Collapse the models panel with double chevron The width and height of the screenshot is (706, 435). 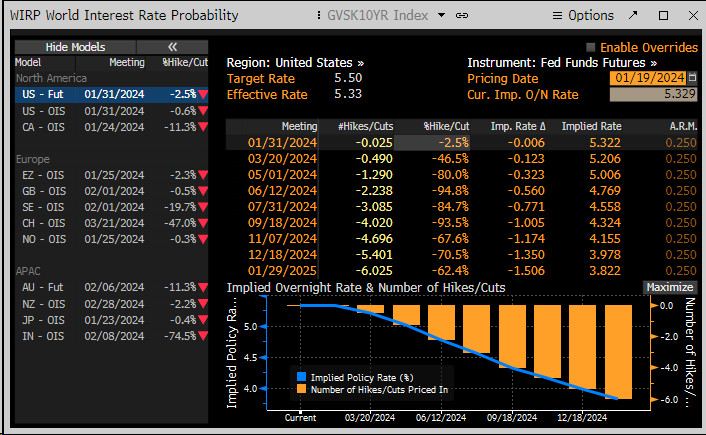172,47
